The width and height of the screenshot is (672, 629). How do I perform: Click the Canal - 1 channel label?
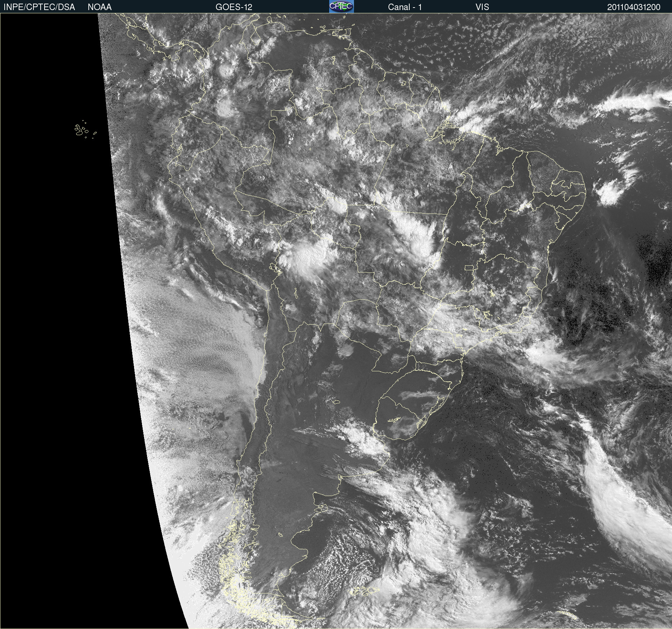[x=405, y=7]
